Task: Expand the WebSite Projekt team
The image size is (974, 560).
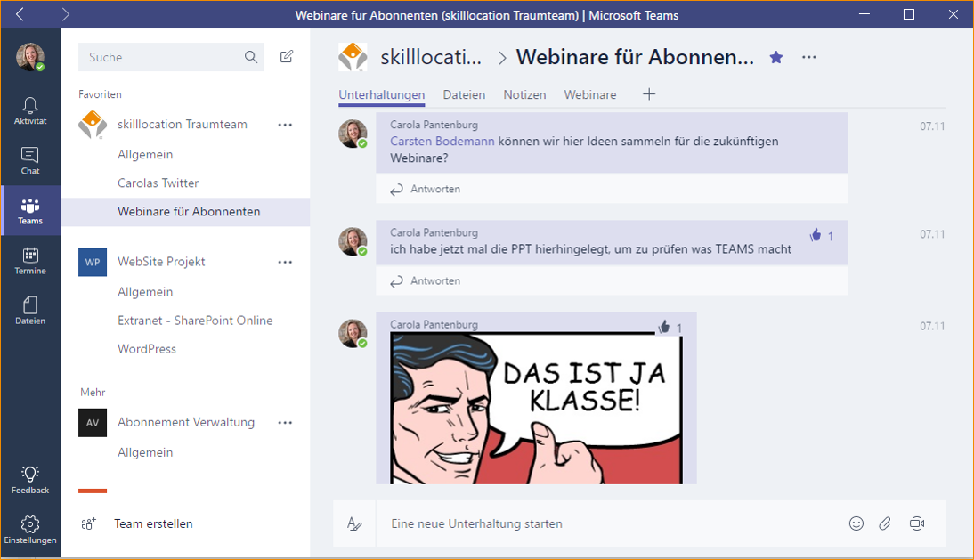Action: click(161, 262)
